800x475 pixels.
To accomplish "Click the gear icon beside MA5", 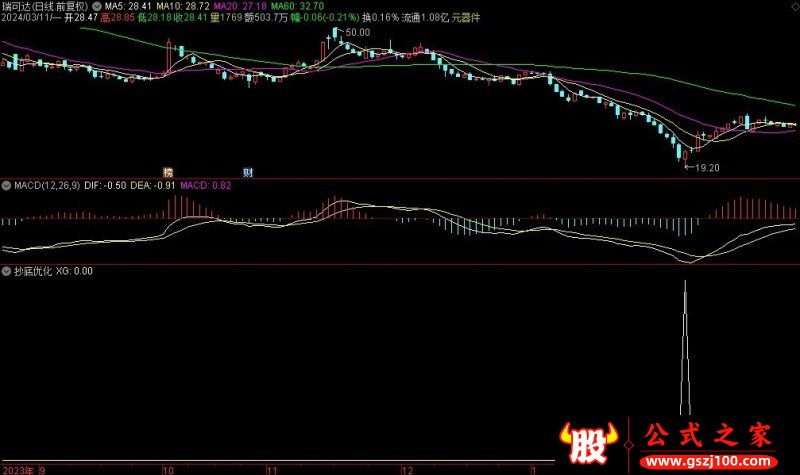I will pyautogui.click(x=96, y=6).
